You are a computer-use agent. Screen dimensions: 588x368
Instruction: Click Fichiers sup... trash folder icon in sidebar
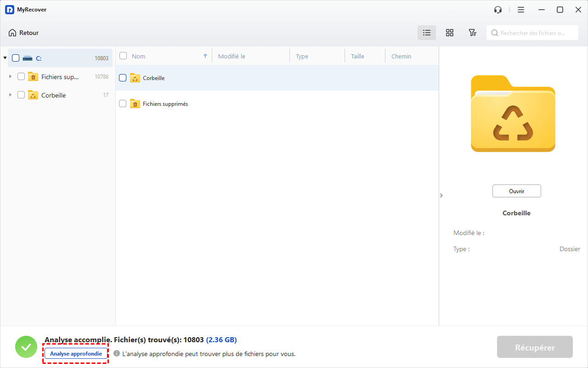(x=33, y=77)
